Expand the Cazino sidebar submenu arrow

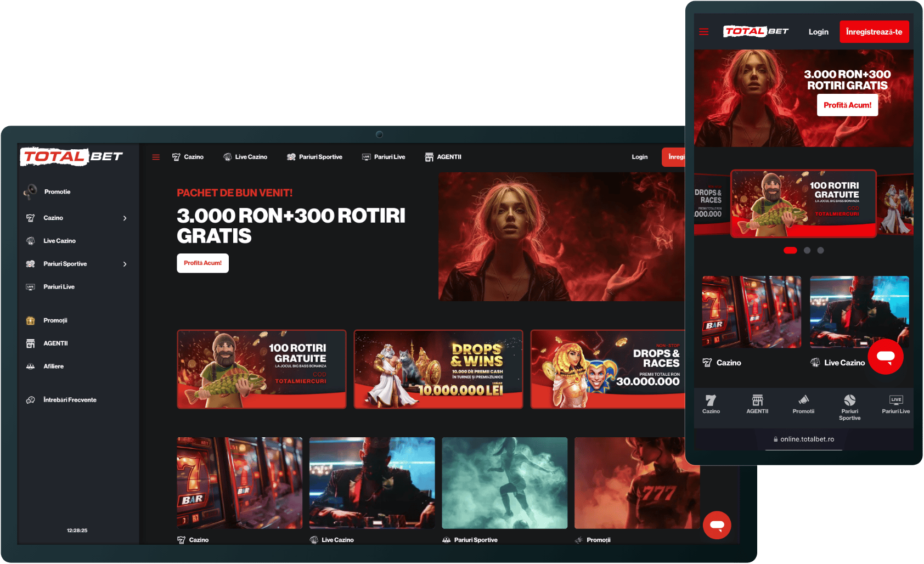pyautogui.click(x=125, y=218)
